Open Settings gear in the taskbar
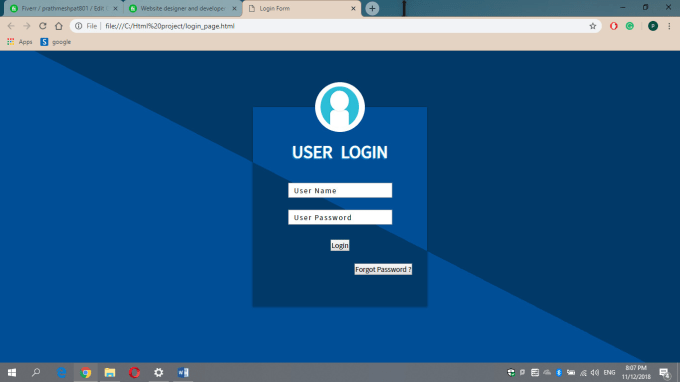Viewport: 680px width, 382px height. click(x=159, y=372)
